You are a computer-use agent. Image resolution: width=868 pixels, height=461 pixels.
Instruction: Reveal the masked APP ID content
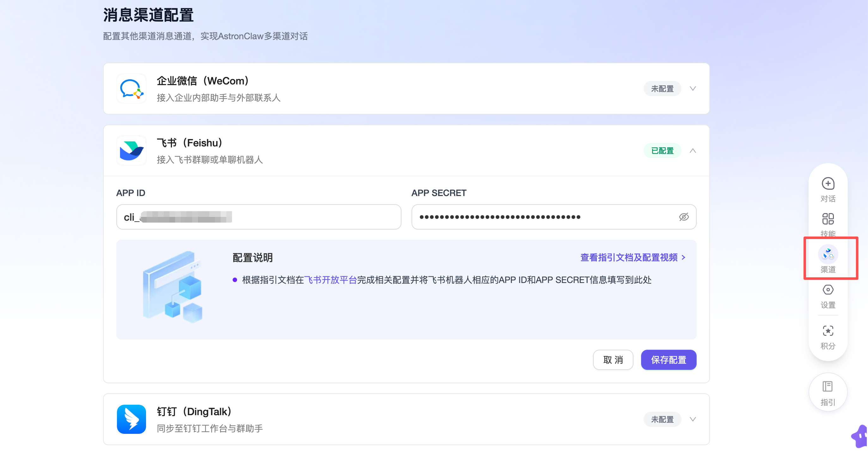tap(186, 217)
